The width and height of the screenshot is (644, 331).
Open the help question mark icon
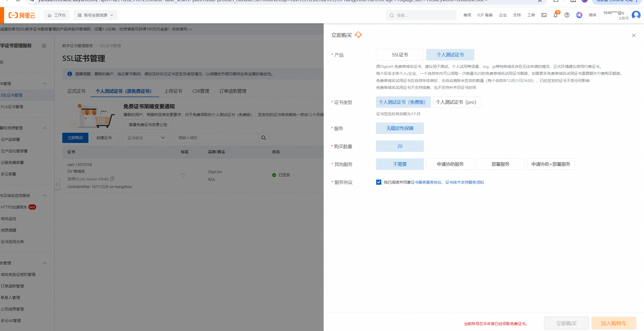[567, 15]
